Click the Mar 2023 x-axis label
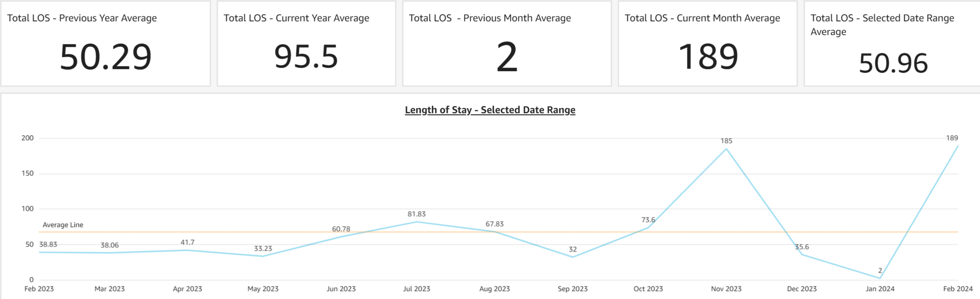The width and height of the screenshot is (980, 299). tap(110, 288)
